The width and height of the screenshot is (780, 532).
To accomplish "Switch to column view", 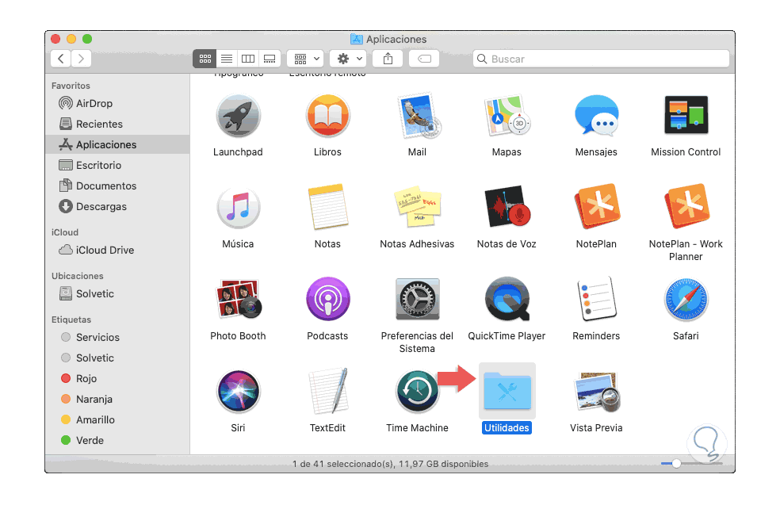I will (248, 59).
